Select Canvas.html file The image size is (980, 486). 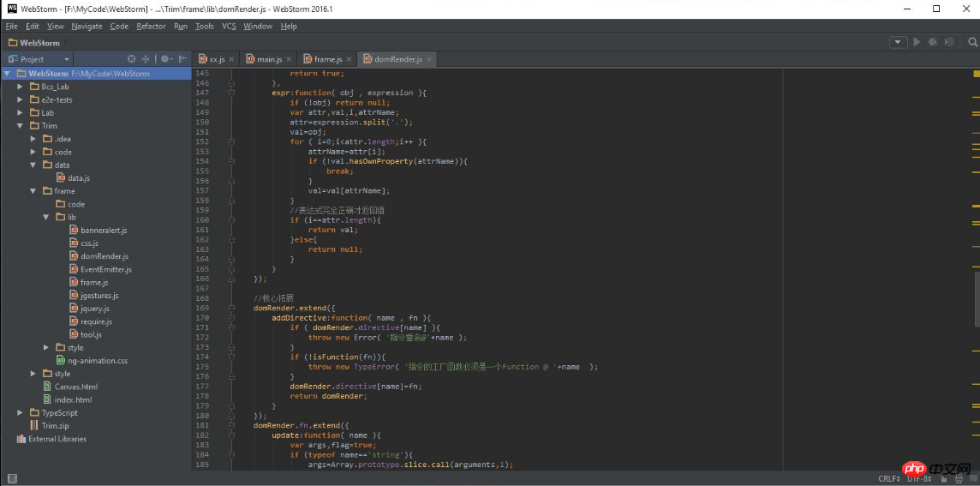point(70,387)
